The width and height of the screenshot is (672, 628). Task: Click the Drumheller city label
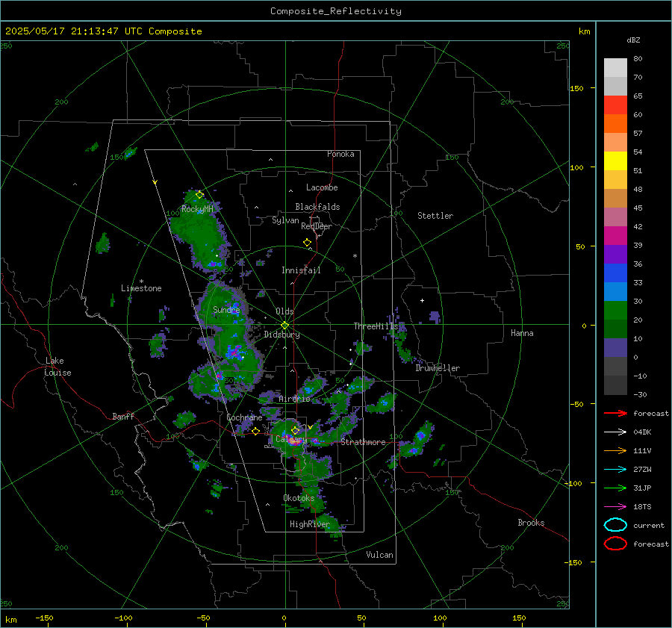(x=438, y=368)
